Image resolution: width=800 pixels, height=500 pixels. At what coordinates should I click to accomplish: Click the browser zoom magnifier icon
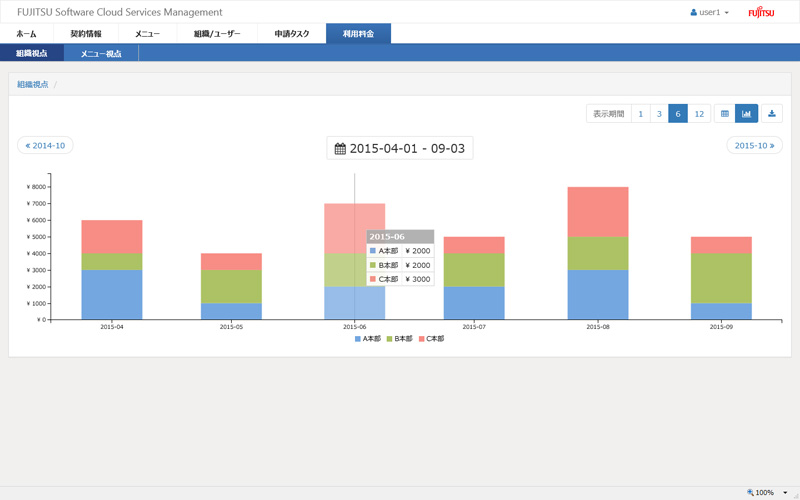[x=750, y=493]
